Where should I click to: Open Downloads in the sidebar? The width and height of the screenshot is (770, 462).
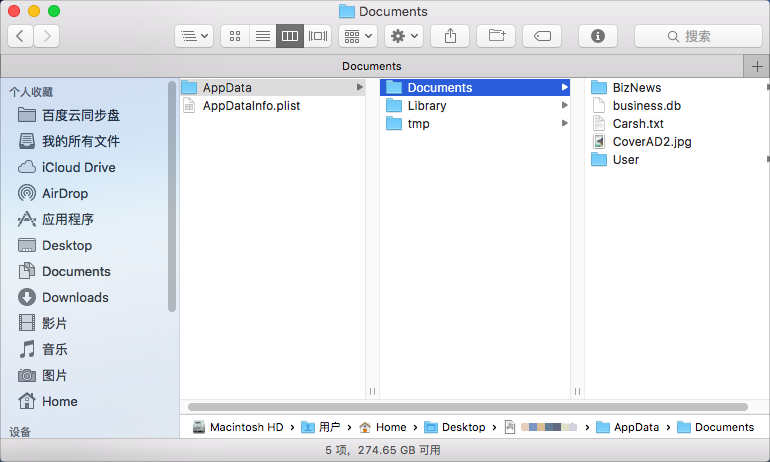(x=63, y=298)
